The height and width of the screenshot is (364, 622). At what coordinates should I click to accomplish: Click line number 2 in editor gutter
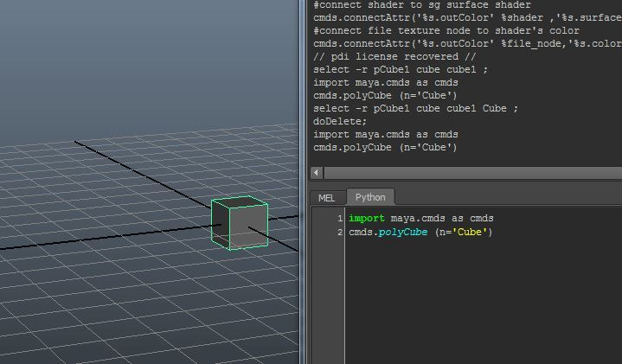tap(340, 232)
